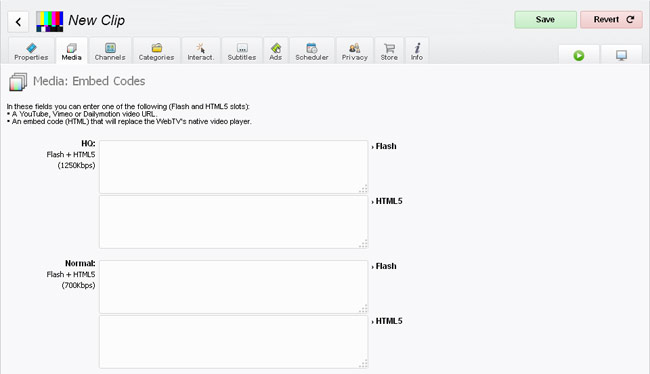Show the Info tab
The image size is (650, 374).
pyautogui.click(x=417, y=51)
